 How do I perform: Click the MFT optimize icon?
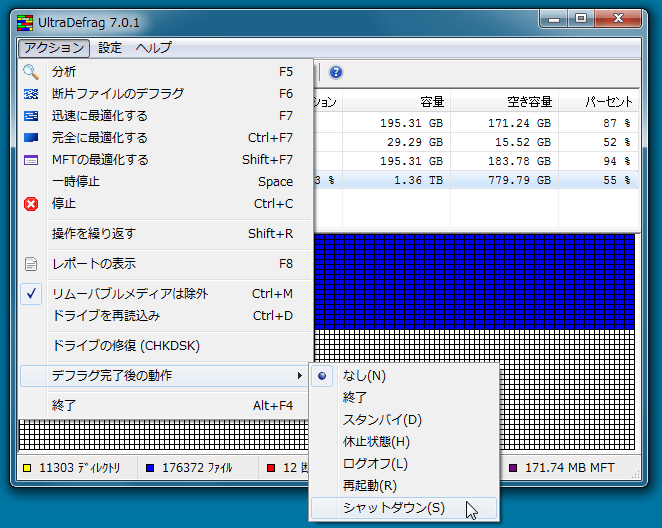pyautogui.click(x=31, y=160)
